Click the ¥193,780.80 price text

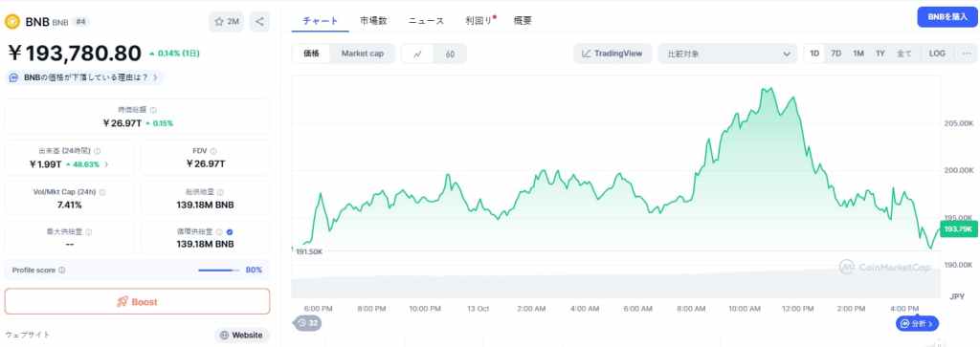pyautogui.click(x=75, y=53)
